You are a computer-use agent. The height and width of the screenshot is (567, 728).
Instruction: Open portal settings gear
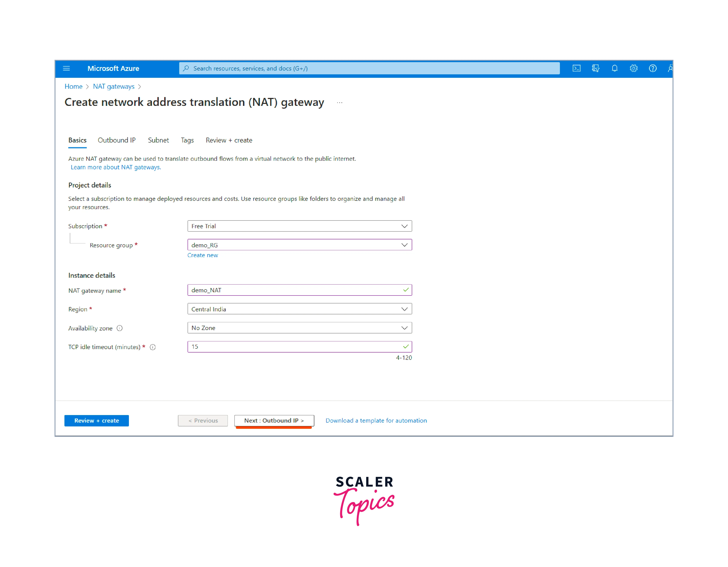pos(633,68)
